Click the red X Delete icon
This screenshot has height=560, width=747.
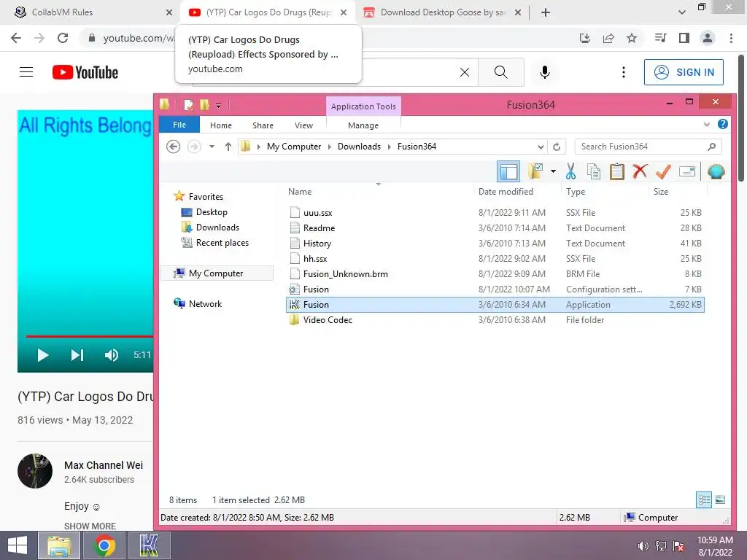pos(640,171)
